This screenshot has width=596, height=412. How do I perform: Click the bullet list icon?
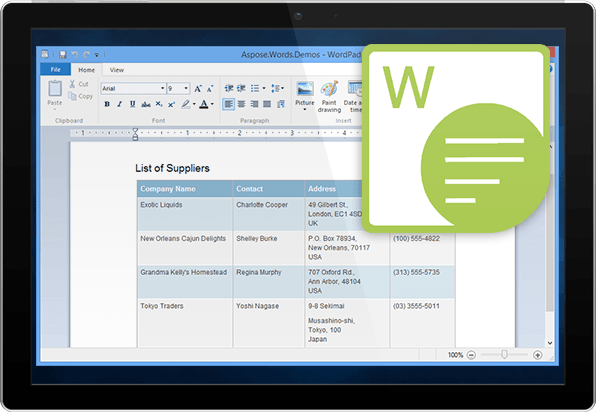tap(255, 88)
